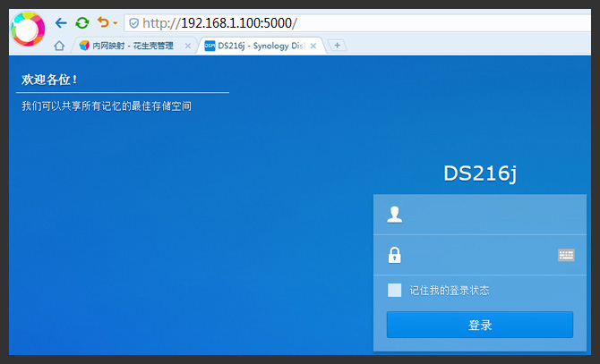Click the 欢迎各位! heading text

49,80
